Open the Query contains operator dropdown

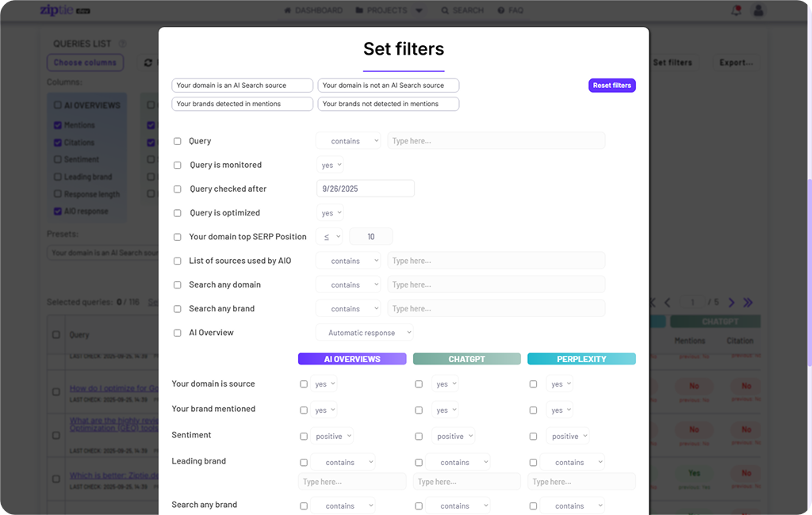coord(348,141)
